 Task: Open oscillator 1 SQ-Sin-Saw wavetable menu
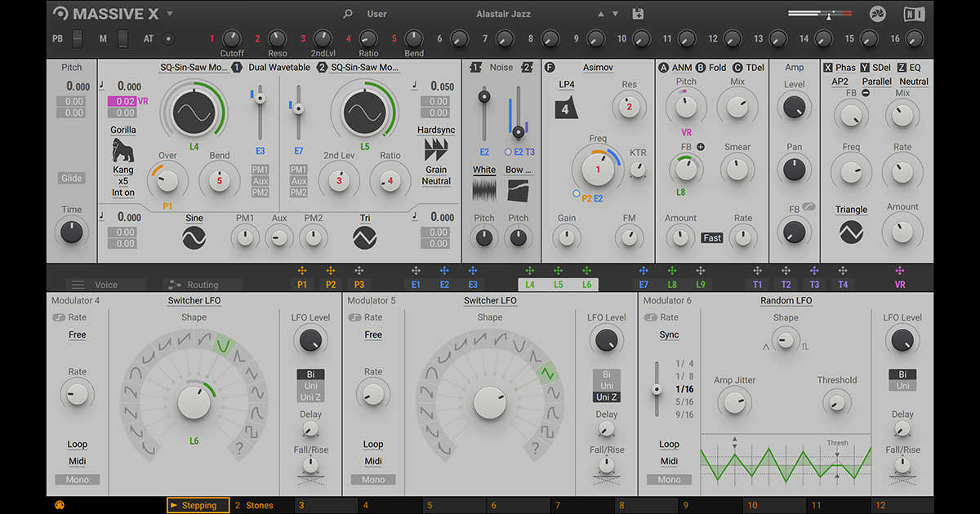193,68
